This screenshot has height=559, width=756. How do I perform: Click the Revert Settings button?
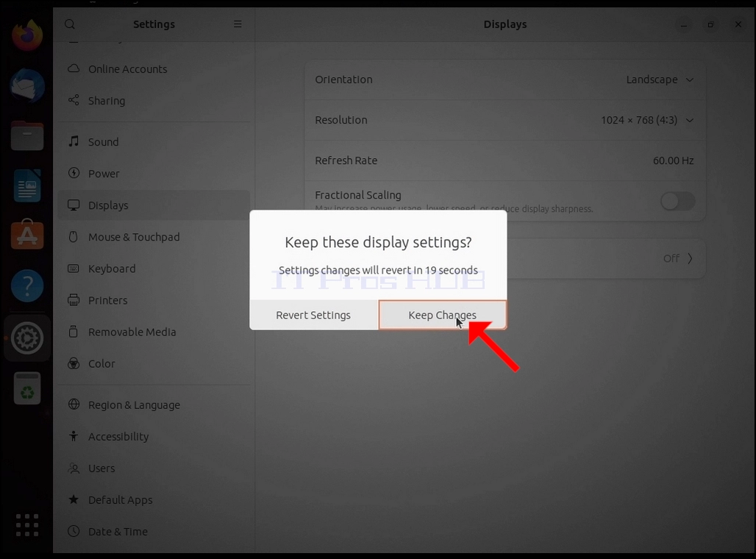coord(313,315)
